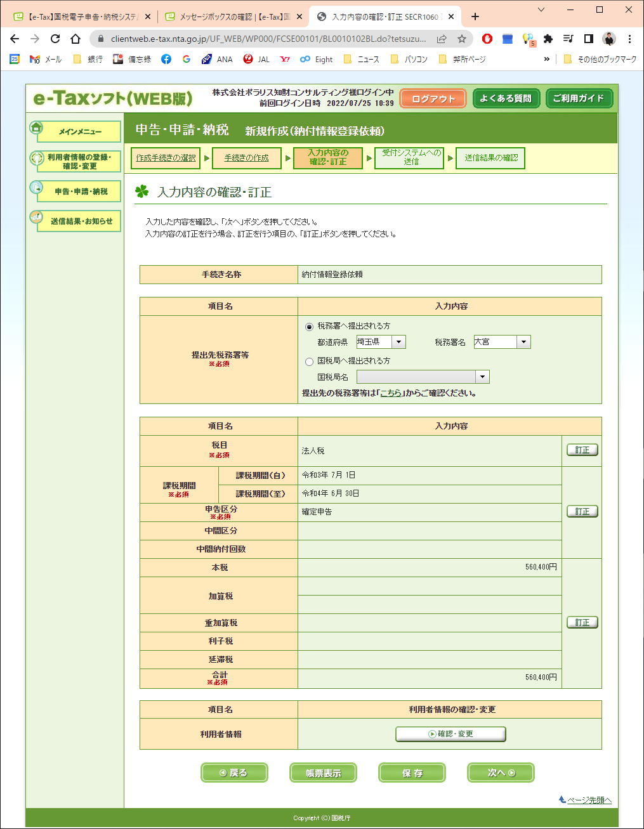Select 国税局へ提出される方 radio button
This screenshot has height=829, width=644.
310,362
